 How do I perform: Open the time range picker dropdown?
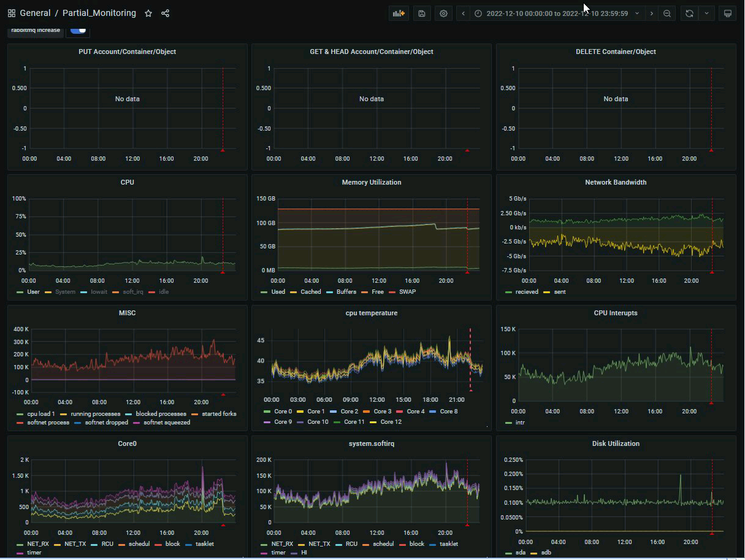point(557,13)
